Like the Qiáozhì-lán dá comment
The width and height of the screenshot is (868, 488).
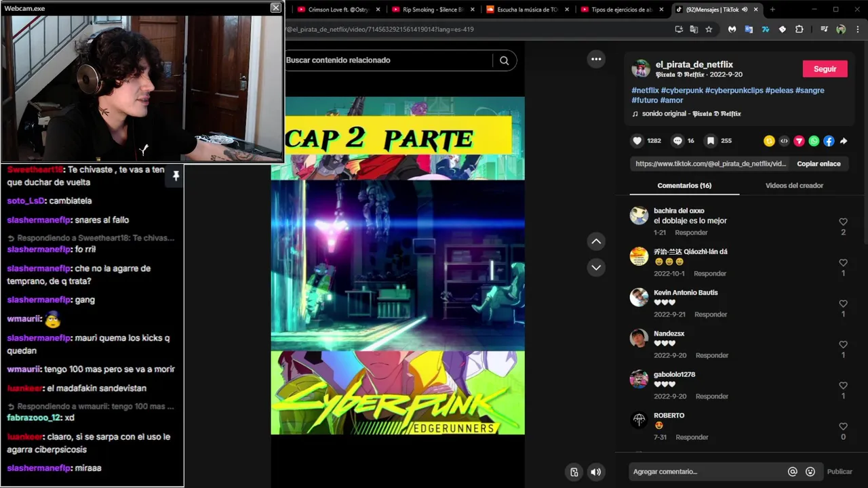point(843,263)
